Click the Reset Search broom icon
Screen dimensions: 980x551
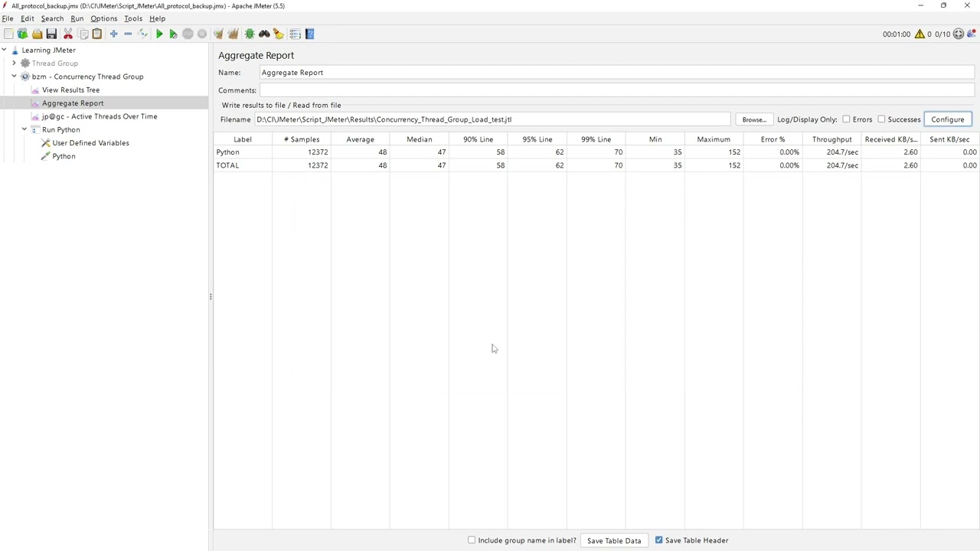pyautogui.click(x=279, y=34)
